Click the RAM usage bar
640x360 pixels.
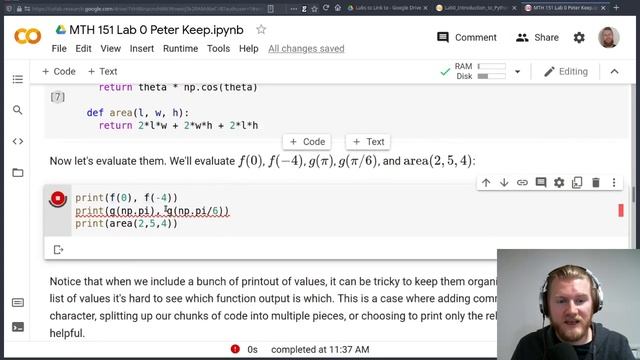coord(491,66)
